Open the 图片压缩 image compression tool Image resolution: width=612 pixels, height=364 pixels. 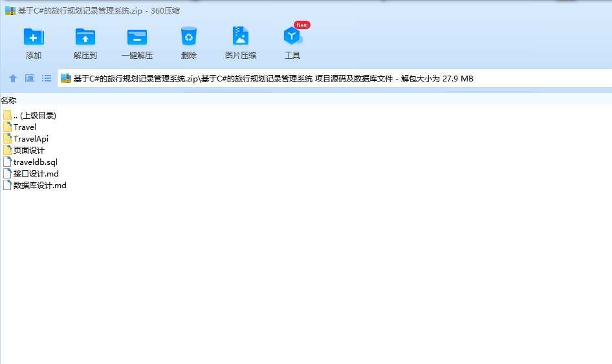[x=241, y=36]
